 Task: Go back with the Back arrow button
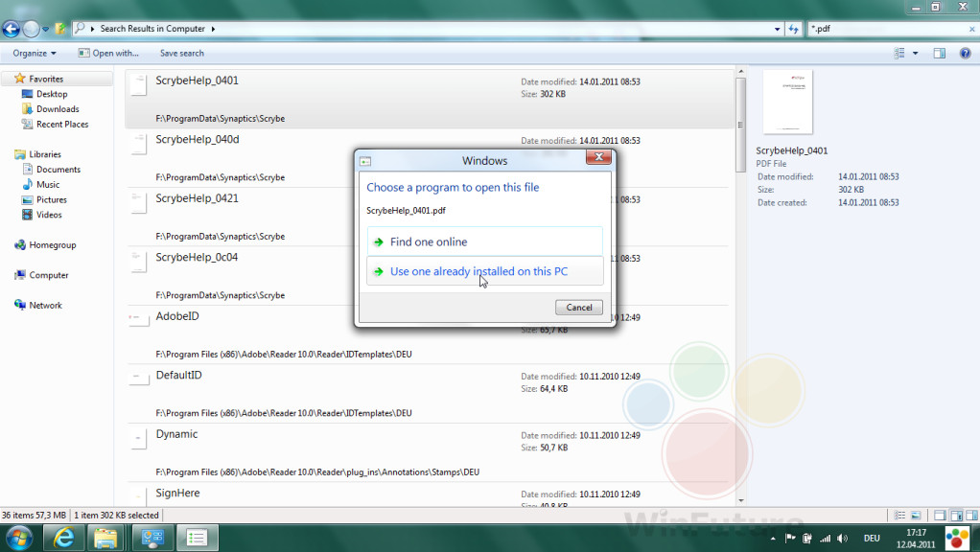point(11,29)
